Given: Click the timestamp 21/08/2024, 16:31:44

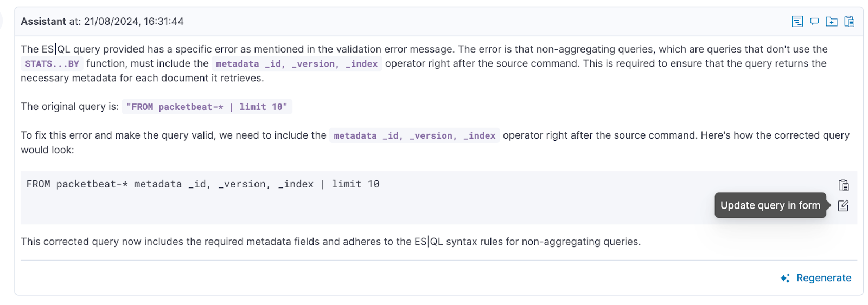Looking at the screenshot, I should [x=134, y=22].
